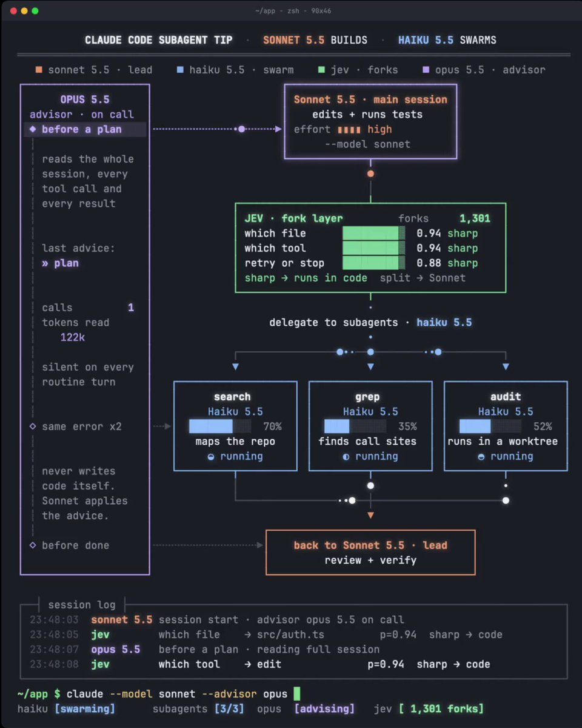Select the running status icon in grep card
This screenshot has height=728, width=582.
(x=346, y=457)
